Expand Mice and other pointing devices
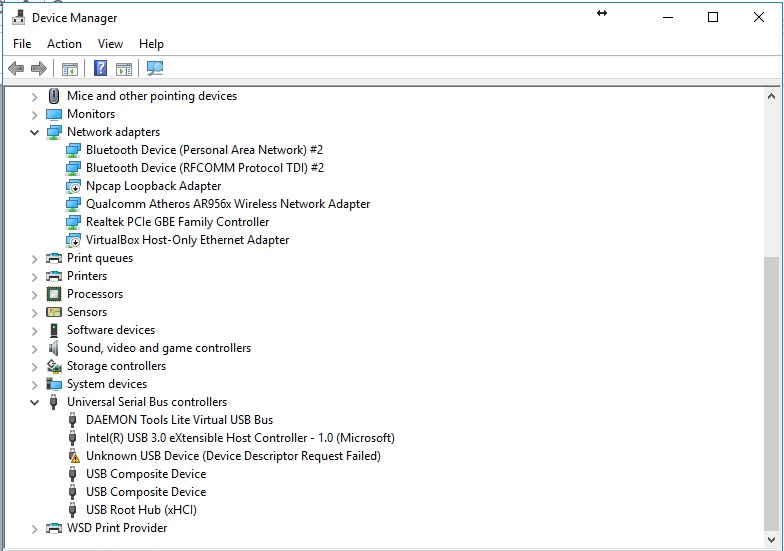 click(34, 96)
